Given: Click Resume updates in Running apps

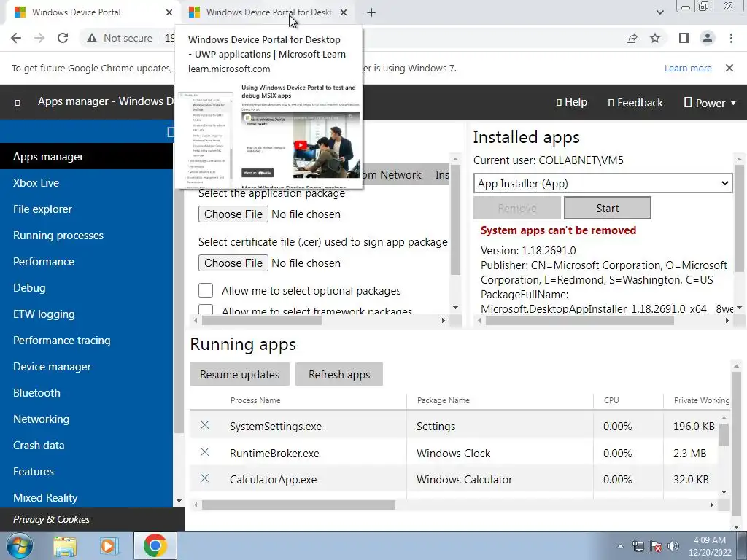Looking at the screenshot, I should tap(239, 374).
